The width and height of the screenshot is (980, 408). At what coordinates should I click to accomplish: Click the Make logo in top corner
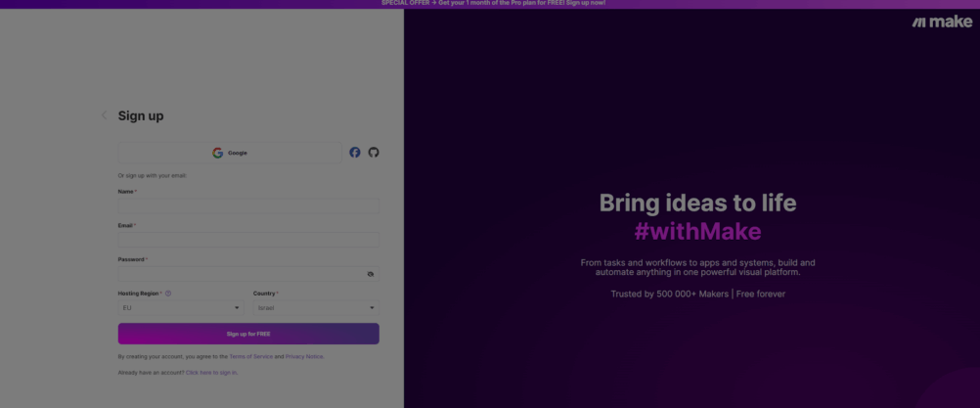click(x=942, y=22)
